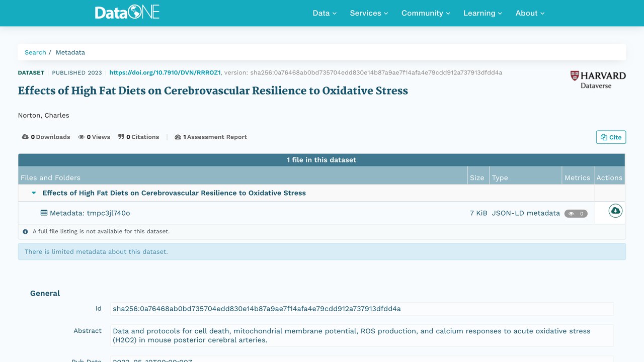Click the General section heading
Image resolution: width=644 pixels, height=362 pixels.
coord(45,293)
